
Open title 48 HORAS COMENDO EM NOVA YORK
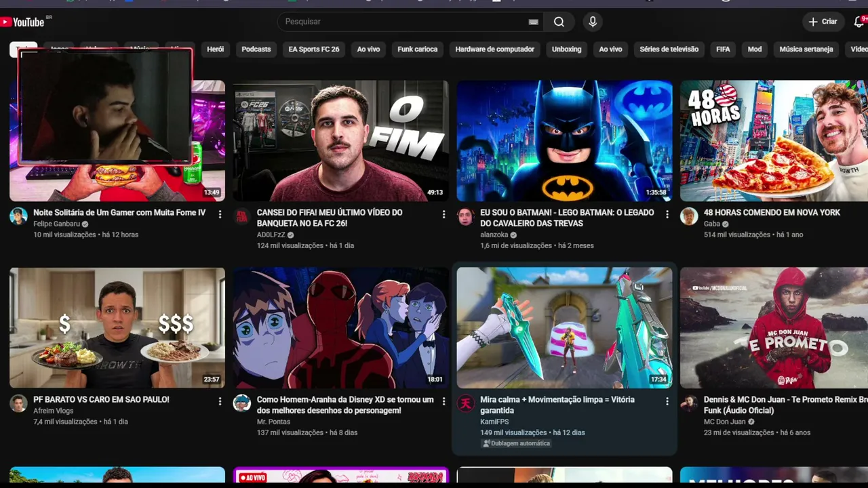tap(772, 213)
